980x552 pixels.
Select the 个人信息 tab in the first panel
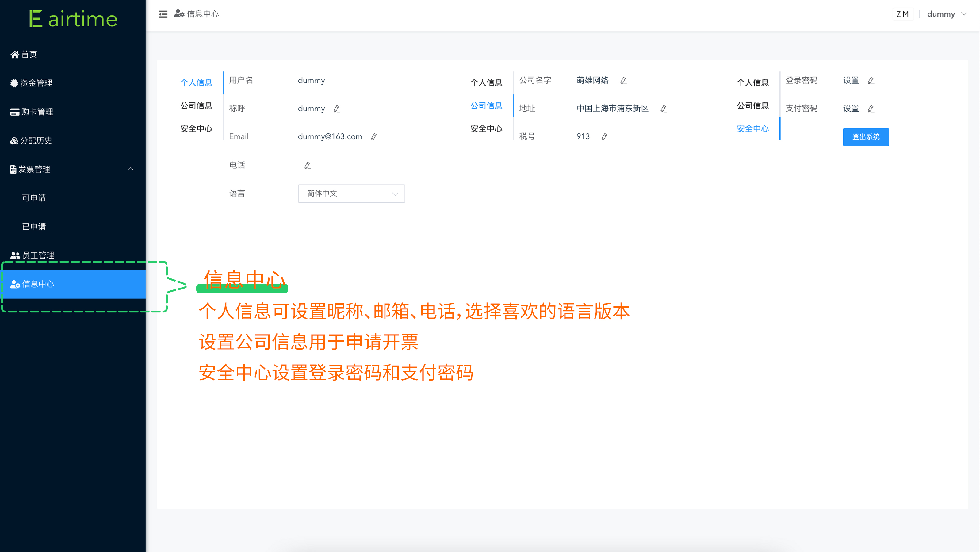tap(196, 83)
